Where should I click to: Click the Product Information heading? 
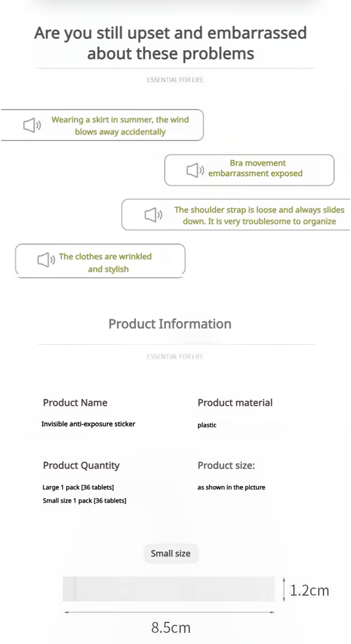click(170, 324)
